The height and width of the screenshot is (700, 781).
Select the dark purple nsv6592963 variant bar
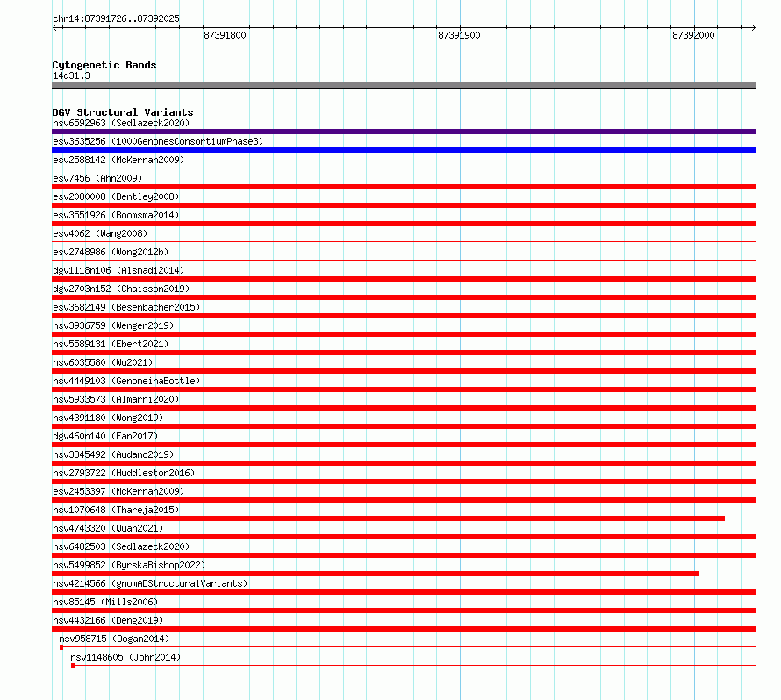[x=404, y=132]
